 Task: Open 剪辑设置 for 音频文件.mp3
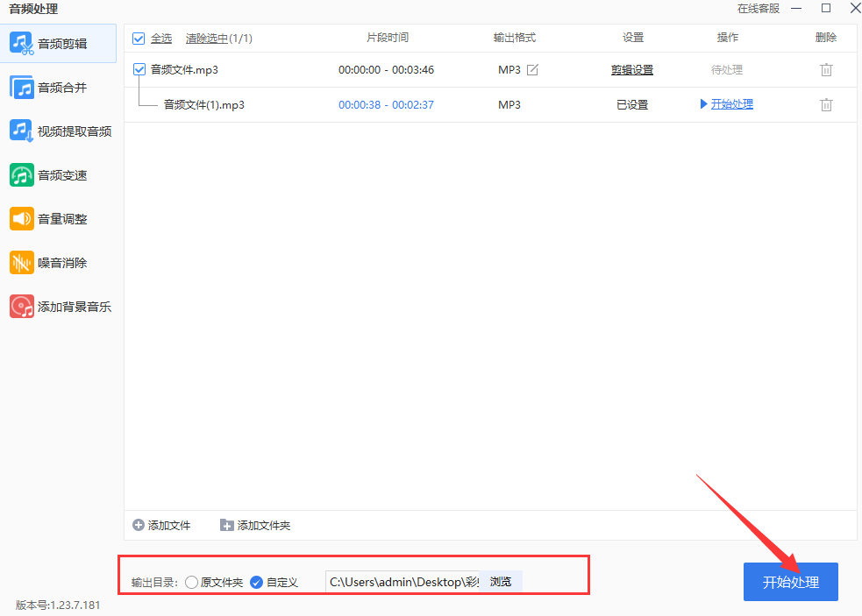pos(632,70)
